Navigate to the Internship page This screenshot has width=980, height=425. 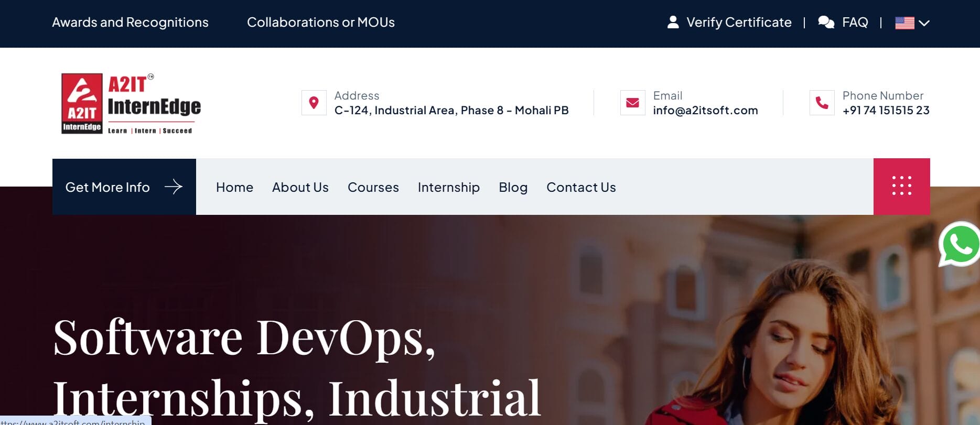448,187
